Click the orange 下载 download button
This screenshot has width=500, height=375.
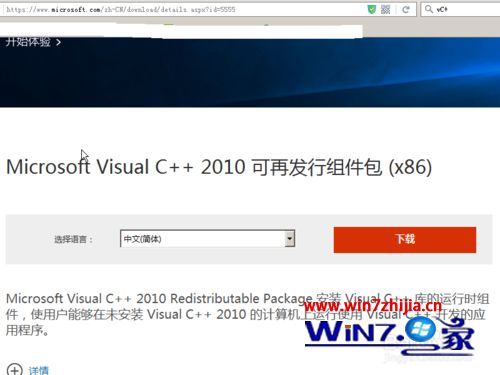[405, 240]
